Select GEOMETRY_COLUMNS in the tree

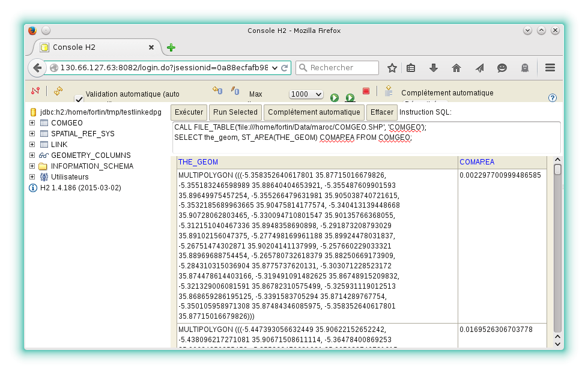(91, 155)
